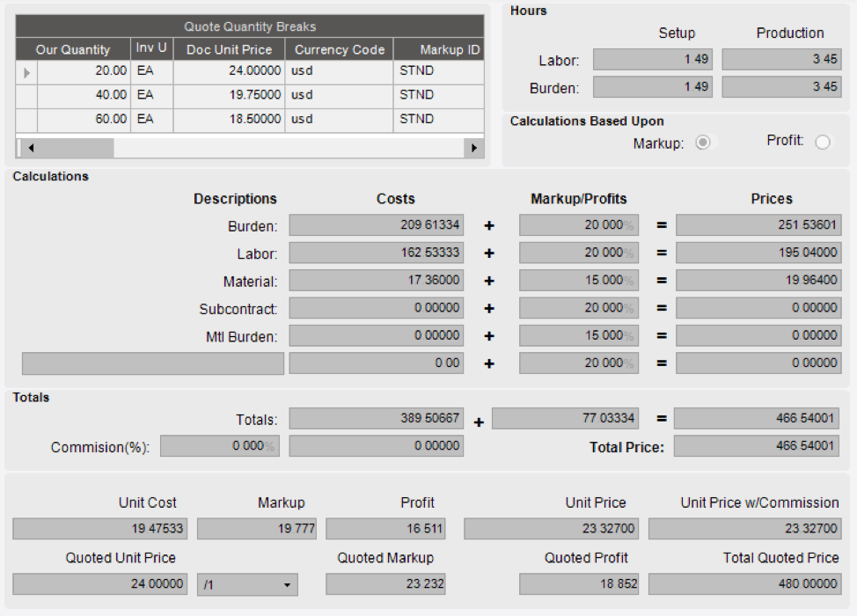Select the 40.00 quantity row cell
857x616 pixels.
tap(84, 95)
